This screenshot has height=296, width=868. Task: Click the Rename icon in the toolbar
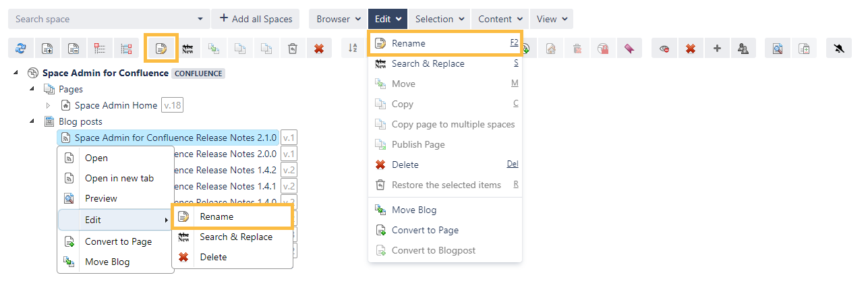point(161,49)
